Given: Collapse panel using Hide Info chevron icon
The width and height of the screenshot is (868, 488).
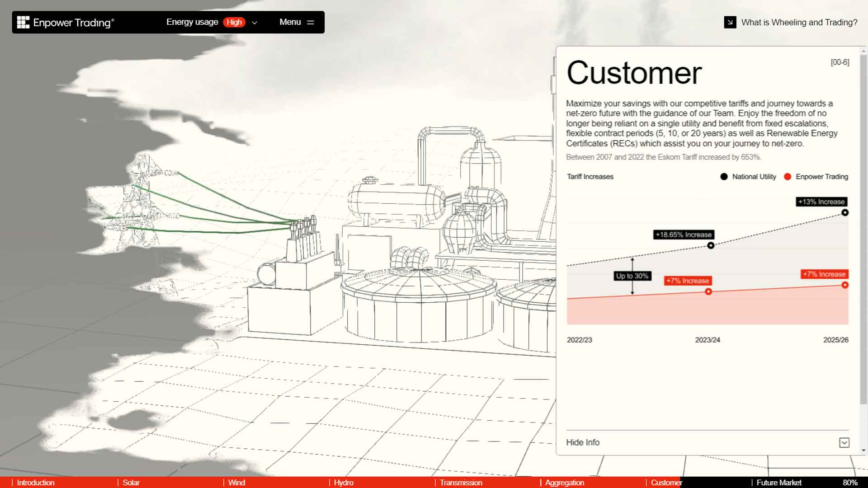Looking at the screenshot, I should pos(844,442).
